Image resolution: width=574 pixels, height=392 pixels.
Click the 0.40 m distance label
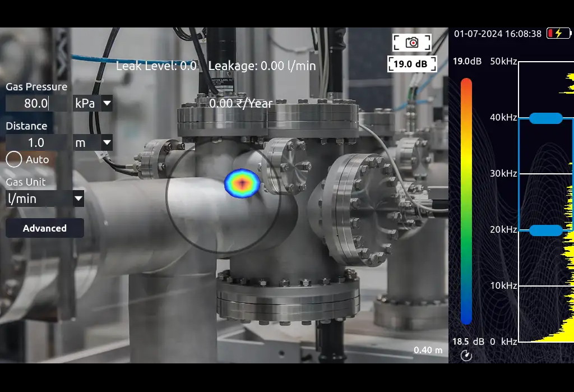(428, 351)
